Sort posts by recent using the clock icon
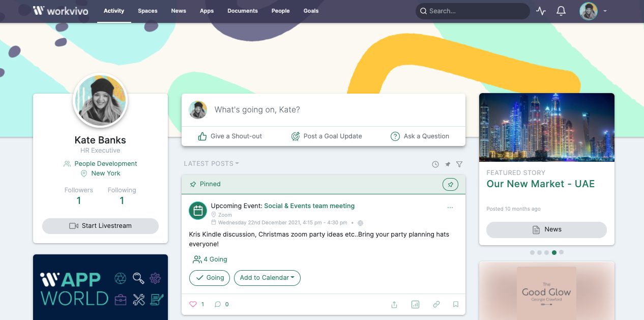The image size is (644, 320). coord(435,164)
